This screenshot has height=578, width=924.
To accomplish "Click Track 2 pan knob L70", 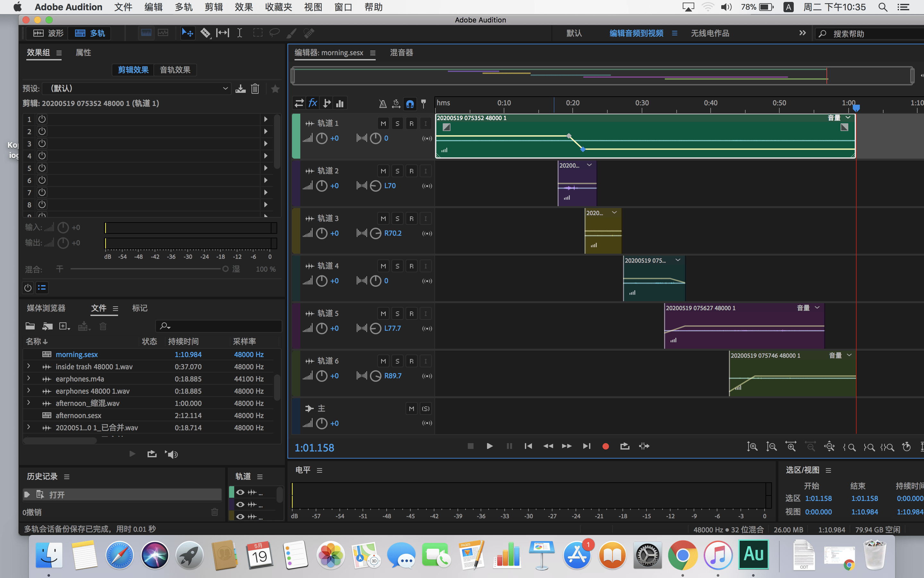I will [375, 186].
